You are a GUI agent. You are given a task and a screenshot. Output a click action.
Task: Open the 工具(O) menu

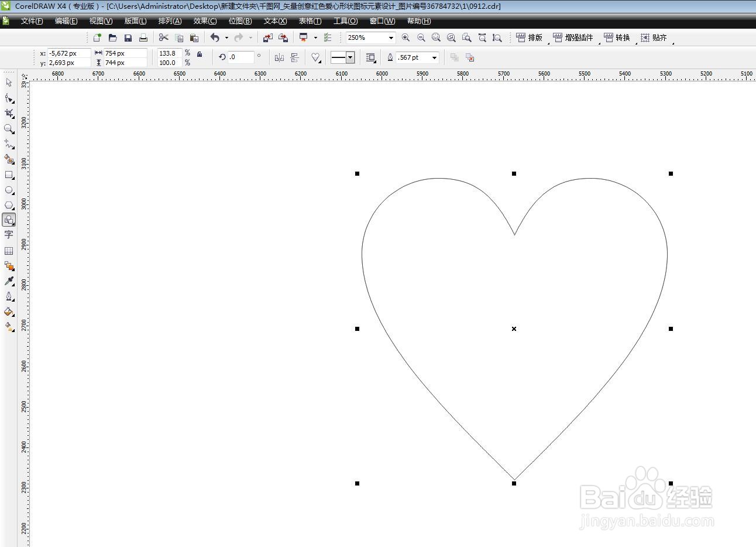point(345,21)
